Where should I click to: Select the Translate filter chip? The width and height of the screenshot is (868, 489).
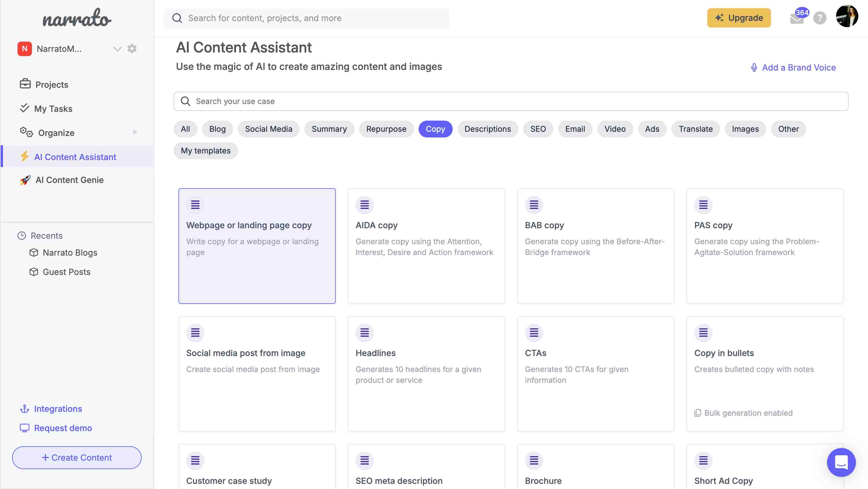coord(696,129)
